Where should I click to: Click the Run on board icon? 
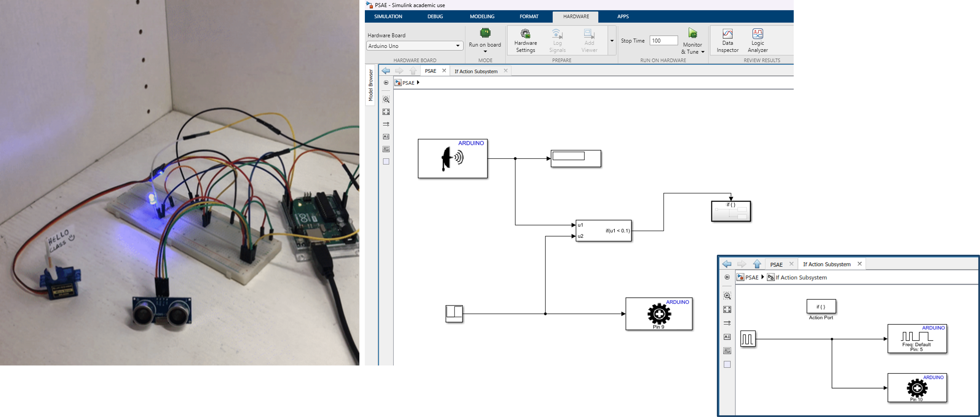[485, 33]
